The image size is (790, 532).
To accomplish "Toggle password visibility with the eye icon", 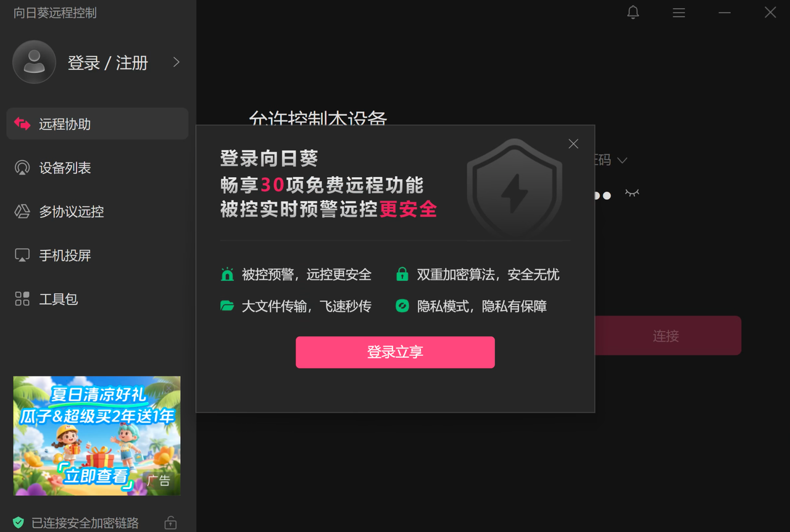I will point(631,193).
